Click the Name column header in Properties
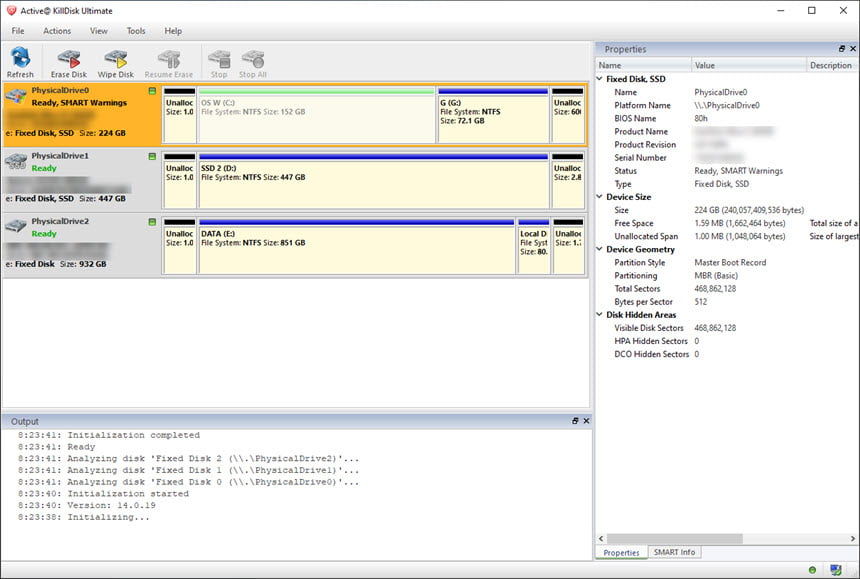The image size is (860, 579). (x=643, y=65)
